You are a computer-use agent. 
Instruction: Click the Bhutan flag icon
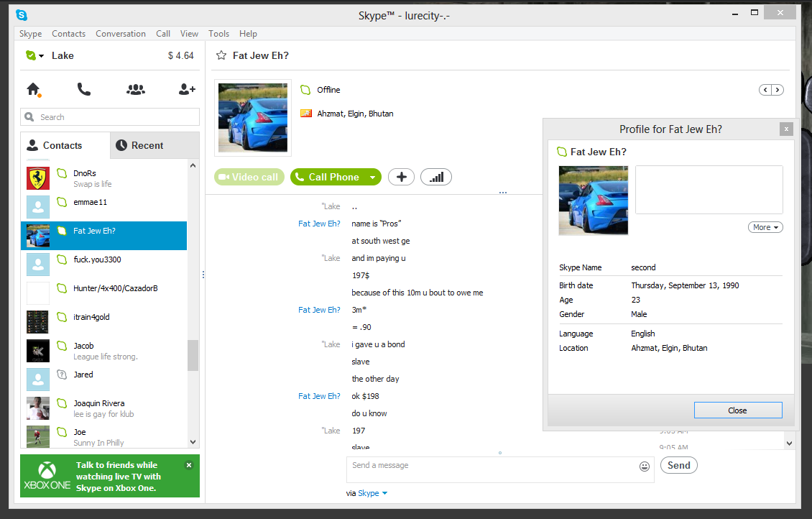(x=306, y=114)
